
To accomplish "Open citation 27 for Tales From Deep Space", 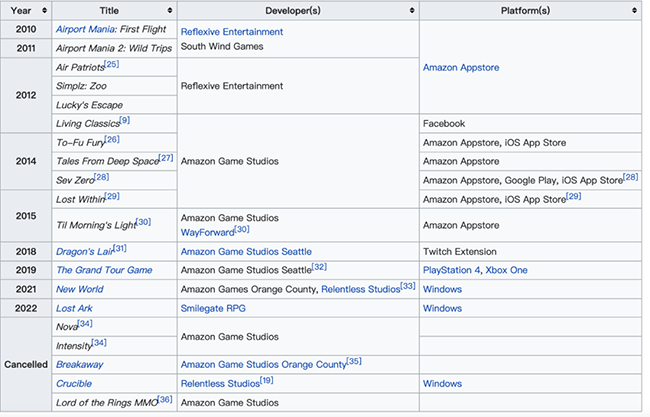I will click(x=166, y=158).
